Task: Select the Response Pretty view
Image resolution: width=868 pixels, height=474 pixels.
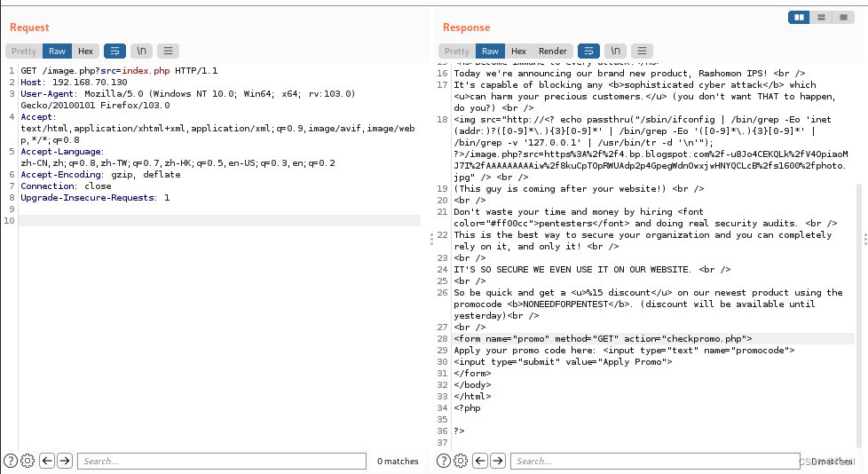Action: coord(457,51)
